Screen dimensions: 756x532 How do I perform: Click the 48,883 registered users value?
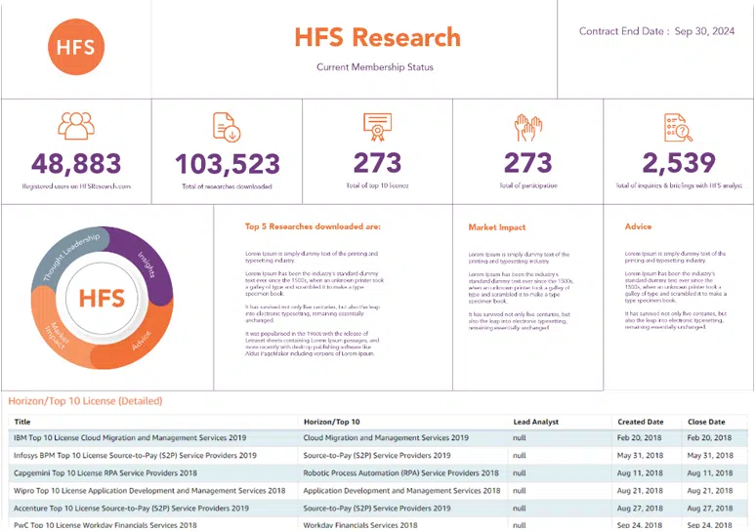76,164
